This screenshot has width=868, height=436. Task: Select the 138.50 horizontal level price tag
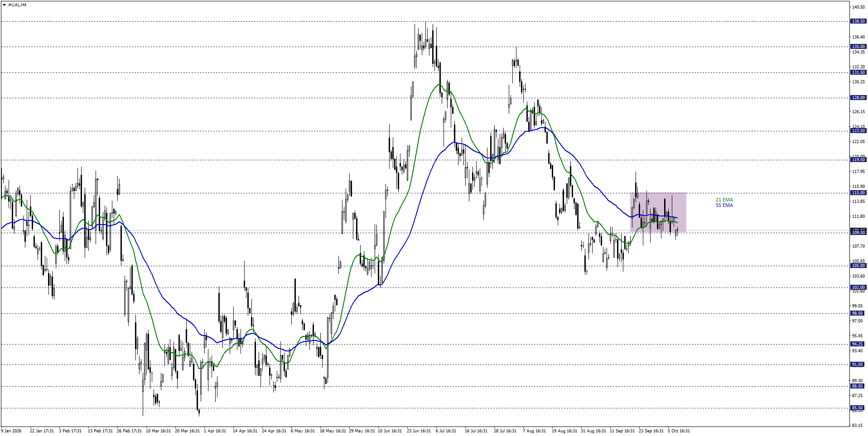(858, 21)
